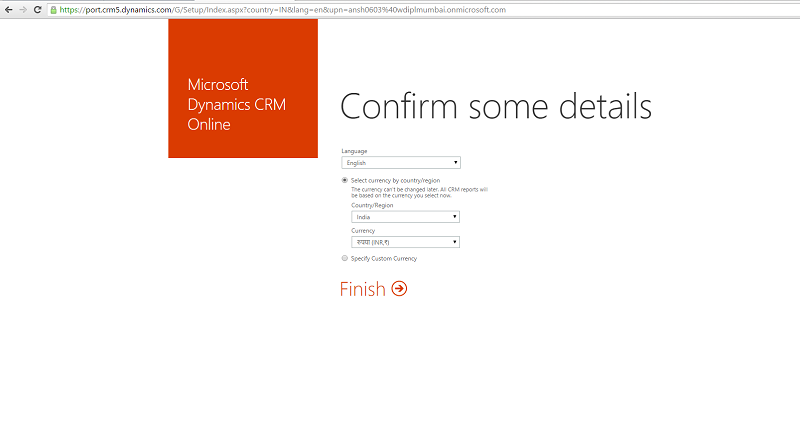The height and width of the screenshot is (430, 800).
Task: Click the green secure padlock icon
Action: point(54,10)
